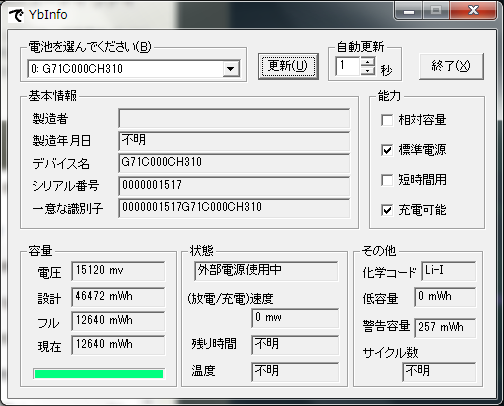Minimize the YbInfo window
504x406 pixels.
tap(409, 11)
